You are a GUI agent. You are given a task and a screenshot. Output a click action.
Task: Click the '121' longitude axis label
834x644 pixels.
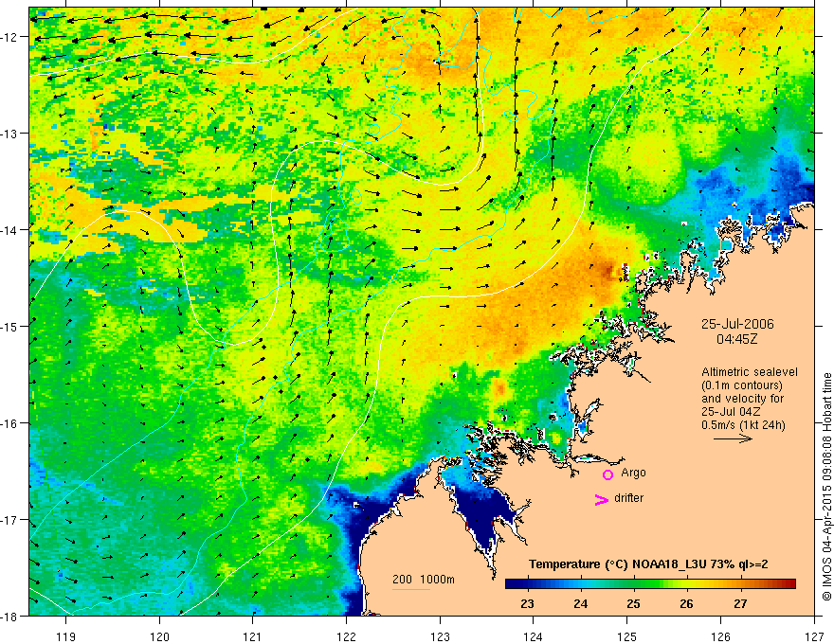tap(253, 636)
